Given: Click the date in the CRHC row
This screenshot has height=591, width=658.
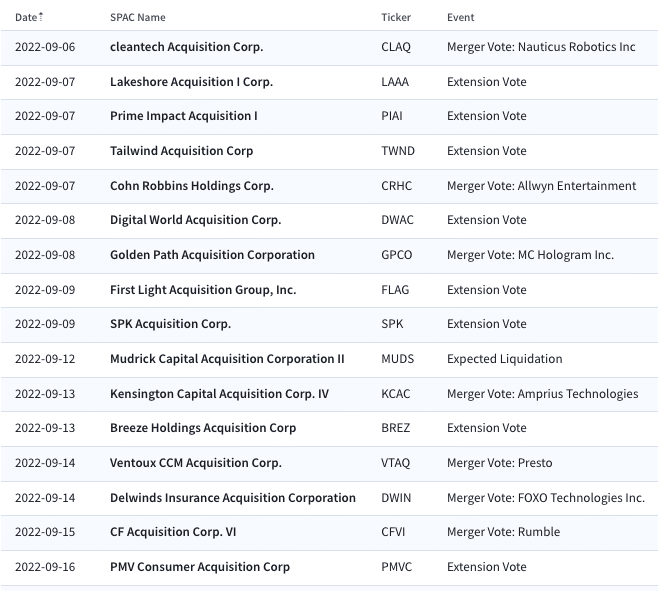Looking at the screenshot, I should tap(45, 186).
